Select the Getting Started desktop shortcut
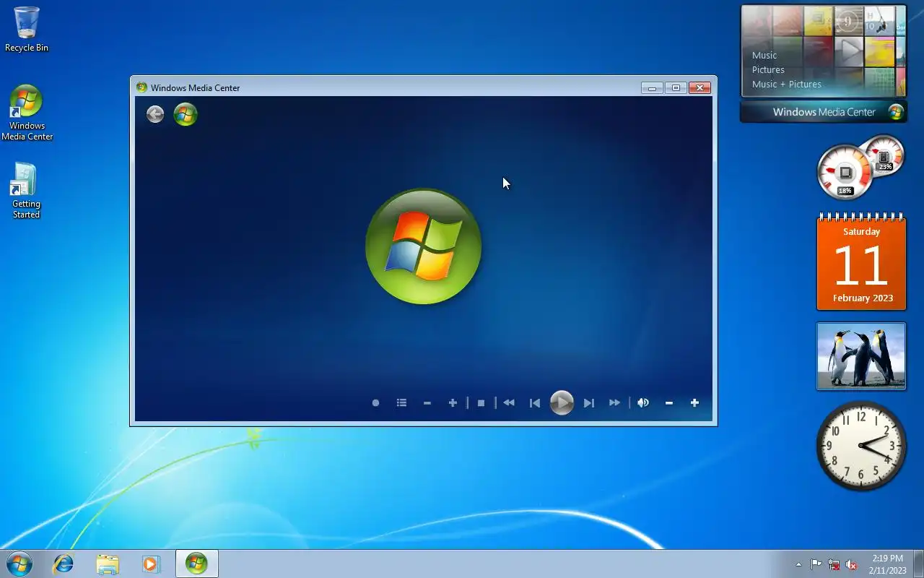The height and width of the screenshot is (578, 924). click(26, 191)
